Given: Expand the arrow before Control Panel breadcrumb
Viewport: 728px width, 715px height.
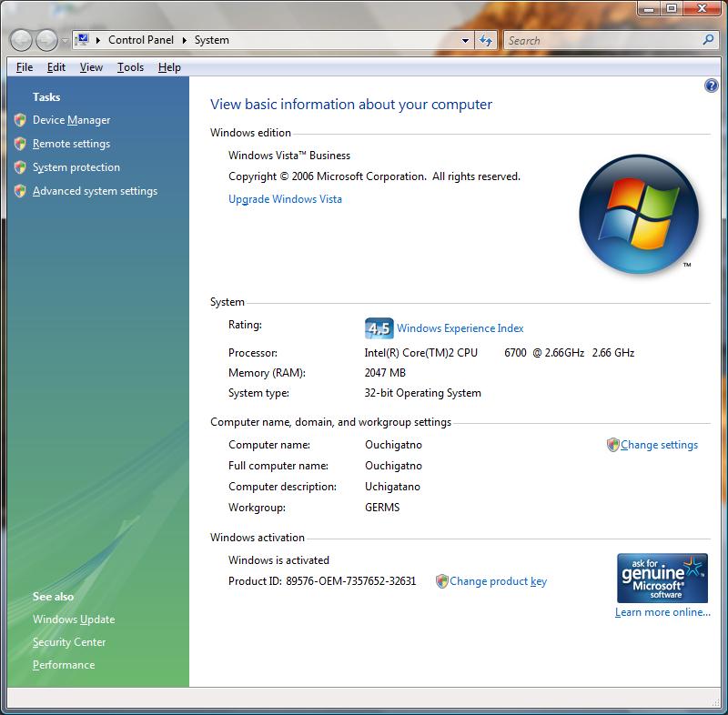Looking at the screenshot, I should (x=98, y=40).
